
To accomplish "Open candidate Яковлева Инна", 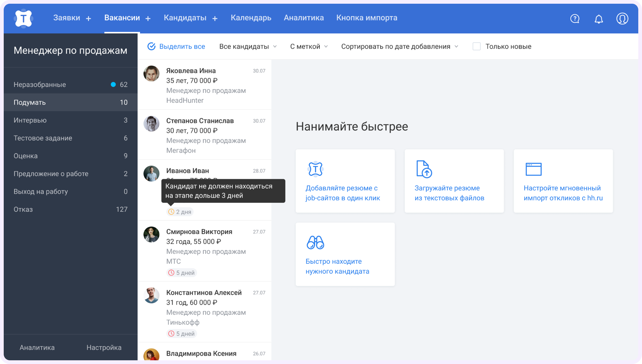I will coord(204,85).
